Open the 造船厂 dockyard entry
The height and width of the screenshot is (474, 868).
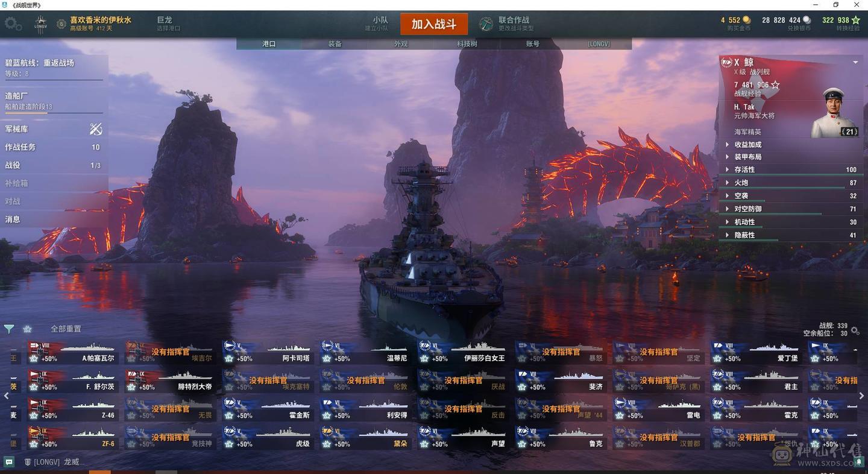pyautogui.click(x=54, y=101)
